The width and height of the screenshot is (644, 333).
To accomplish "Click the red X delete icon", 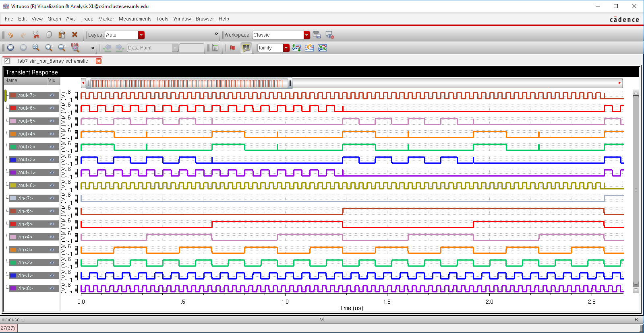I will (75, 35).
